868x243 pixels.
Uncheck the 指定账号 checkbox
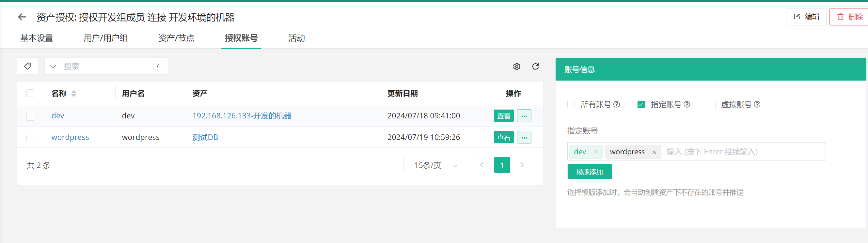(x=641, y=104)
